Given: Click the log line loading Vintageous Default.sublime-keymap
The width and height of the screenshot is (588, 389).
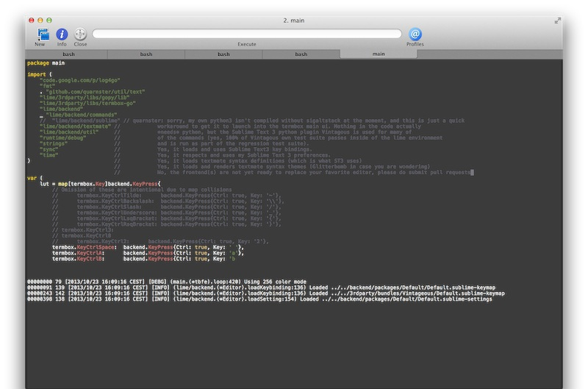Looking at the screenshot, I should pos(266,293).
